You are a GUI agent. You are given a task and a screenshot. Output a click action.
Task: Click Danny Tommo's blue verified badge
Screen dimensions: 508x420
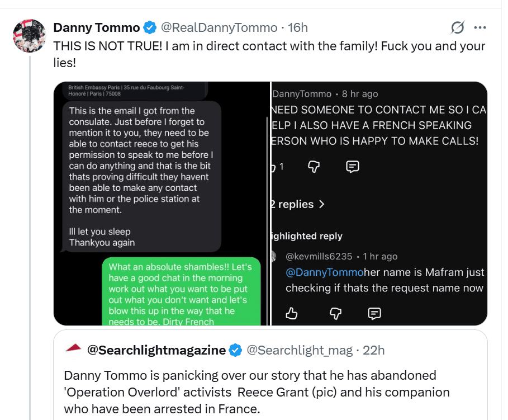pyautogui.click(x=150, y=27)
